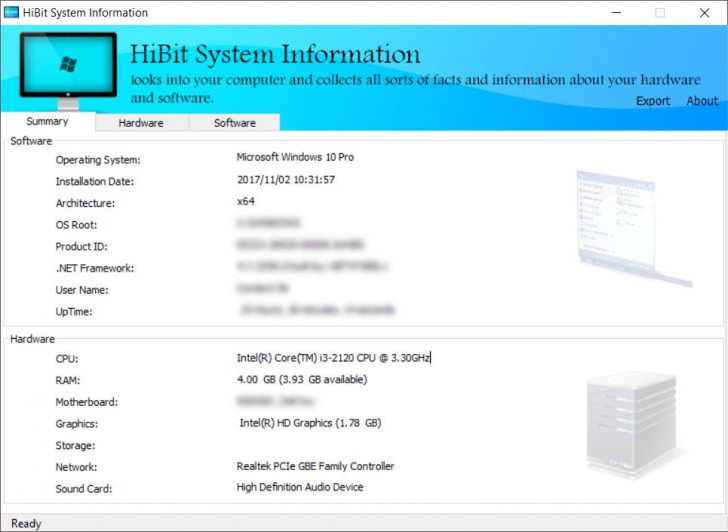Click the 'Product ID:' label
The width and height of the screenshot is (728, 532).
[x=82, y=247]
